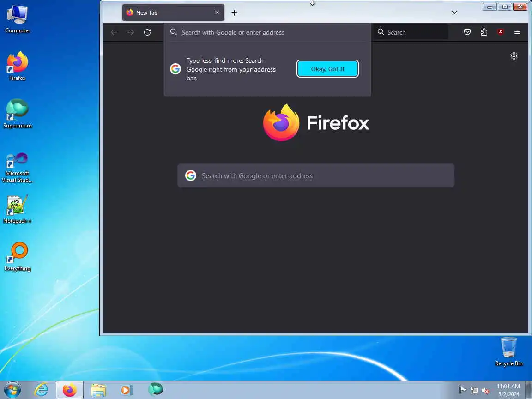
Task: Close the New Tab tab
Action: point(217,12)
